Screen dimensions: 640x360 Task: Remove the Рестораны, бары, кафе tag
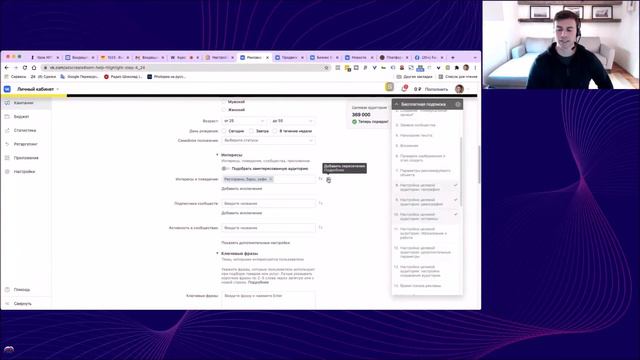coord(271,179)
